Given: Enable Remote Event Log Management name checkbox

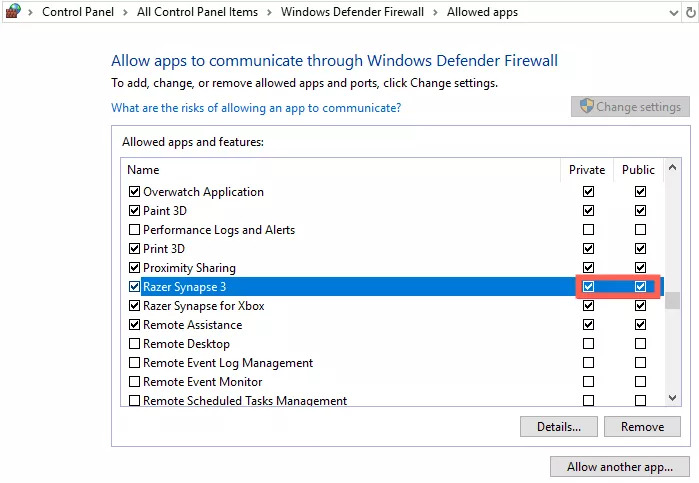Looking at the screenshot, I should 134,363.
